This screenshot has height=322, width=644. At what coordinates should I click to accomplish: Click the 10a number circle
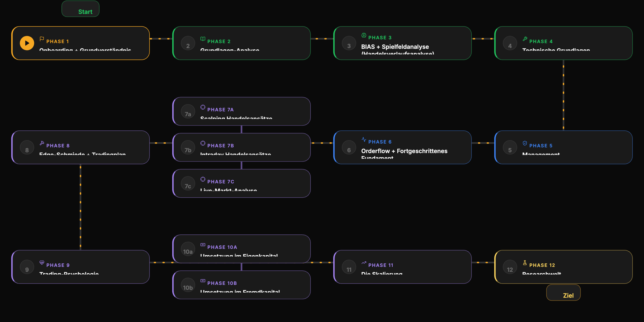pos(188,249)
